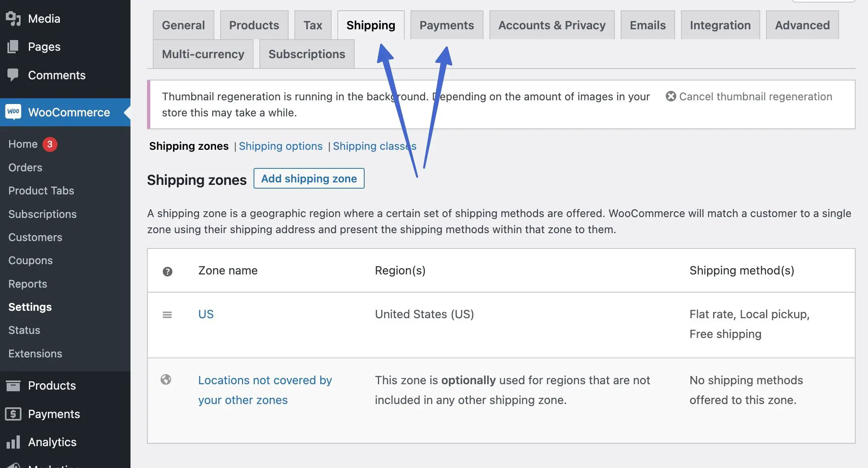Click the US zone drag handle icon

[166, 314]
